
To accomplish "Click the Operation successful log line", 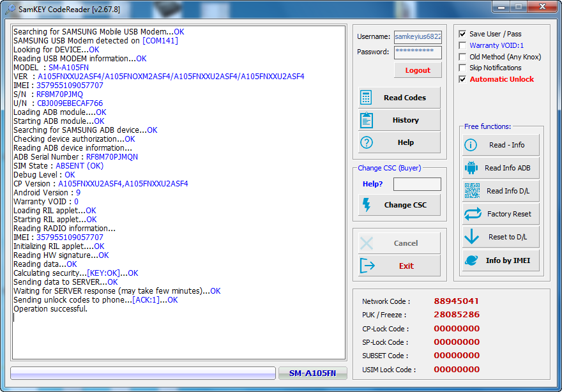I will click(x=50, y=309).
